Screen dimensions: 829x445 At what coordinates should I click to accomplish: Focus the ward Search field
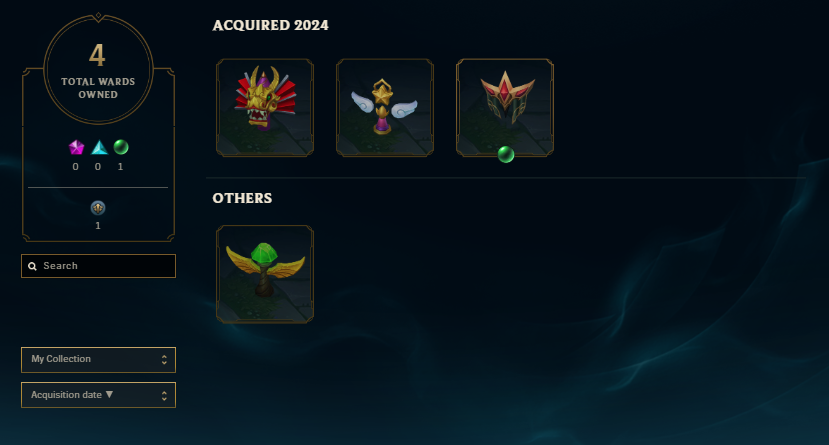[98, 266]
